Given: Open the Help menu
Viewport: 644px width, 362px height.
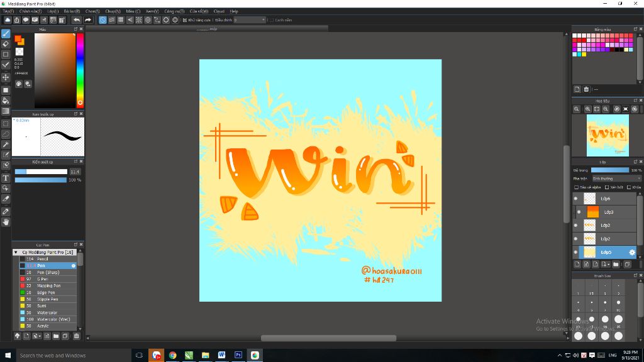Looking at the screenshot, I should click(234, 11).
